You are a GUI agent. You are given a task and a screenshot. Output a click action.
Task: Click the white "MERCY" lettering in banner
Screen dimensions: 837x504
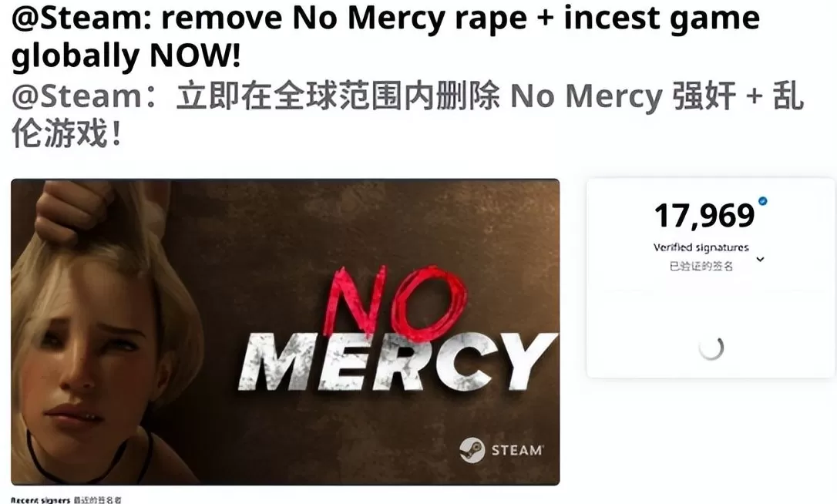[x=398, y=361]
